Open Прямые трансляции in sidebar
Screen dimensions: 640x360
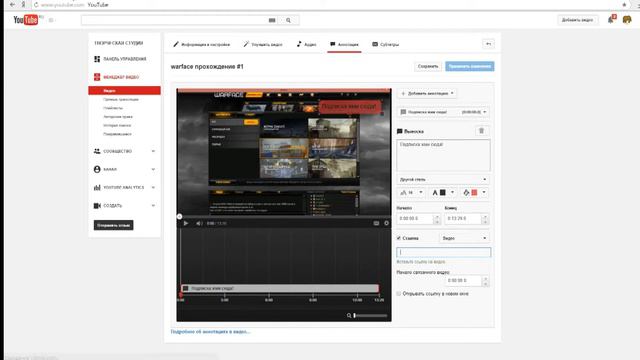121,99
